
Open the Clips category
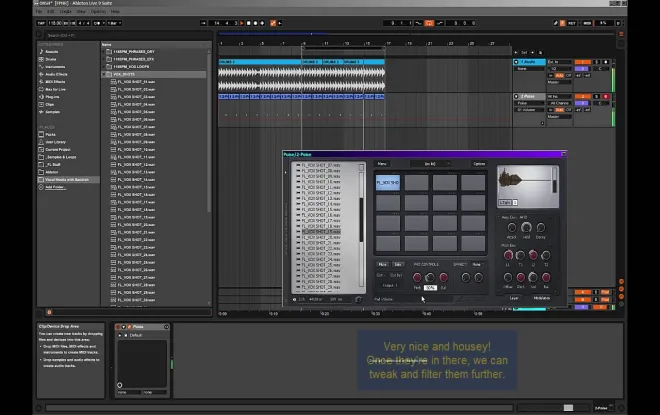[x=49, y=105]
